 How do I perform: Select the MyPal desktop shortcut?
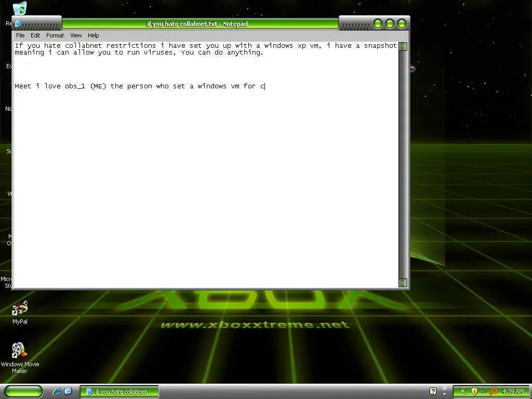point(20,313)
